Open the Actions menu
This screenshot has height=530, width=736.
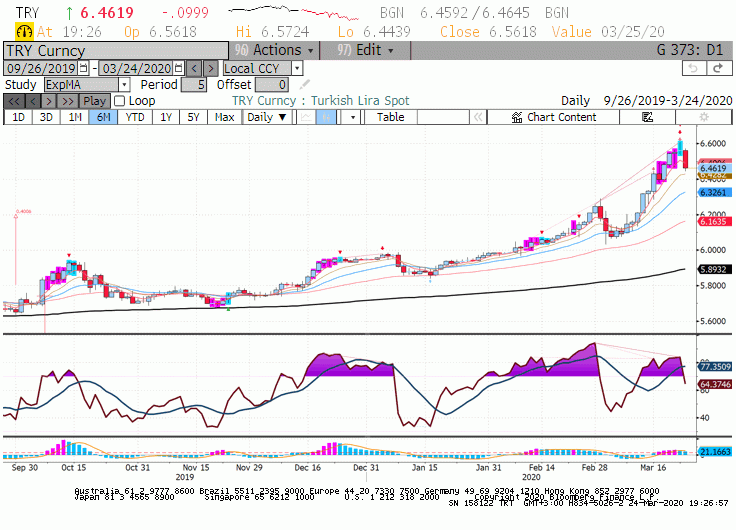click(x=274, y=50)
